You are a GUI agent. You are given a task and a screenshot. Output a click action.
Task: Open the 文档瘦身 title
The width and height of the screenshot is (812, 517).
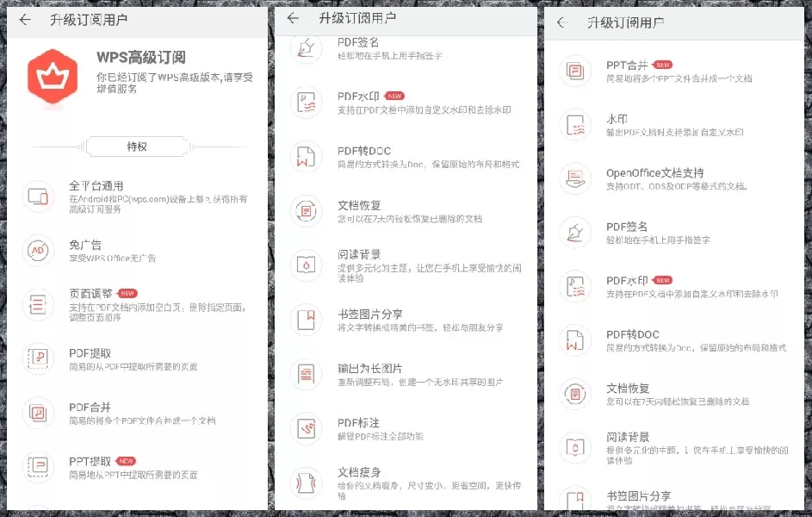click(359, 472)
